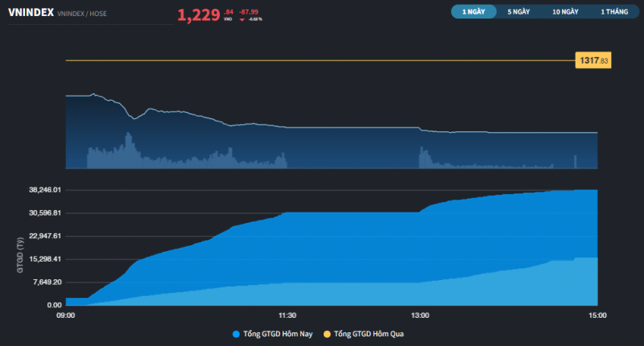Click the 13:00 time axis label

pos(419,315)
